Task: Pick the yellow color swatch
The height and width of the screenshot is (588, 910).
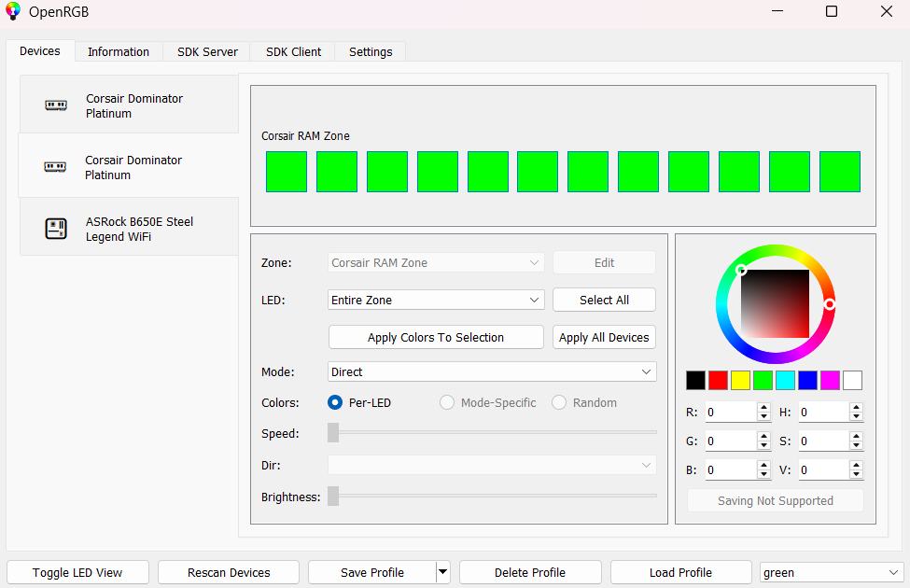Action: point(740,380)
